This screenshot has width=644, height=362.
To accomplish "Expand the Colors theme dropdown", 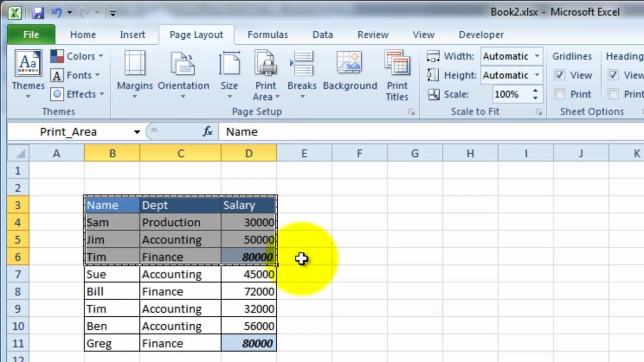I will 101,56.
